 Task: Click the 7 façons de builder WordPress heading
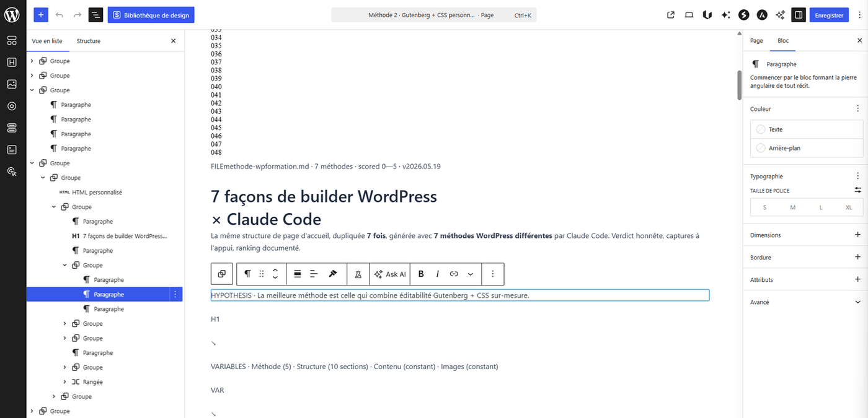point(324,207)
